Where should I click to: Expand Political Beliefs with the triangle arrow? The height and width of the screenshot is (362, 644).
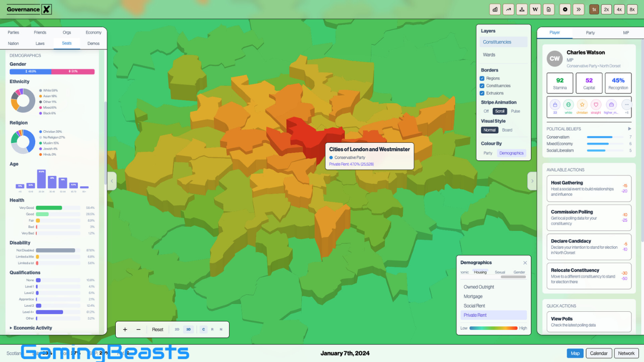pos(629,129)
